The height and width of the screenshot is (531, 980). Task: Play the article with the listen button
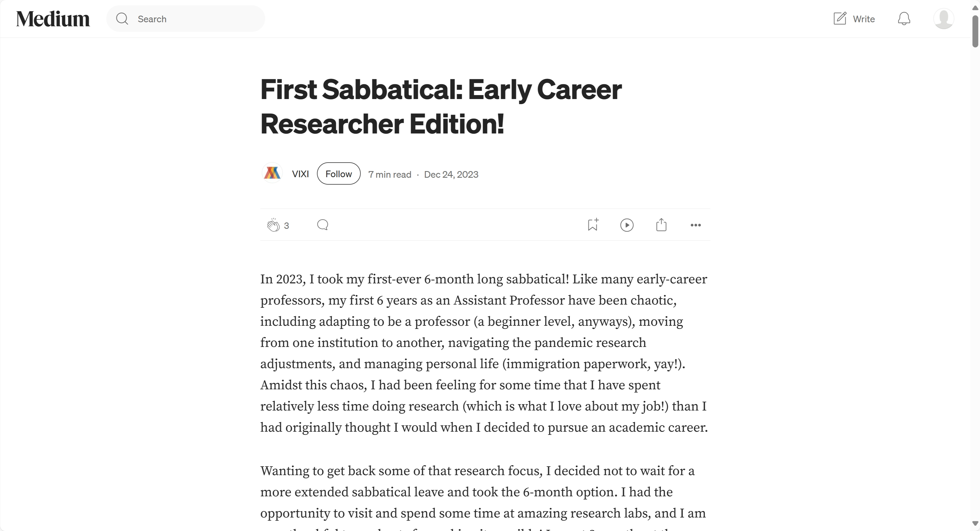[x=627, y=225]
